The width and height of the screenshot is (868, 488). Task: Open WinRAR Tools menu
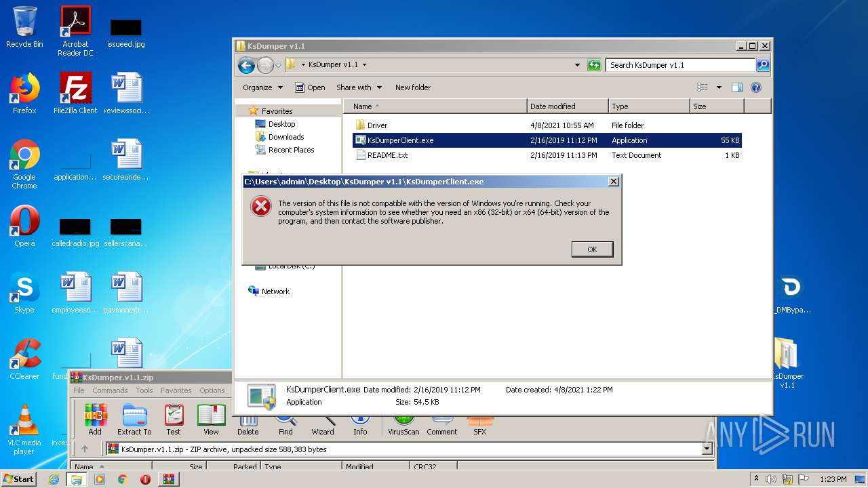click(x=144, y=390)
